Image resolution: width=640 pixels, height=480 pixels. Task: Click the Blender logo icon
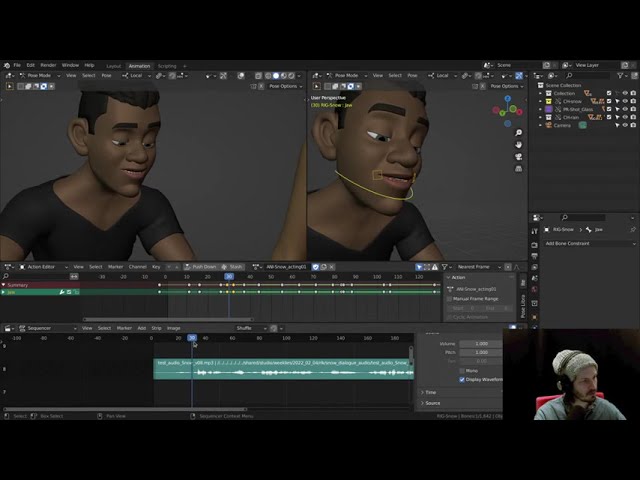pos(7,65)
